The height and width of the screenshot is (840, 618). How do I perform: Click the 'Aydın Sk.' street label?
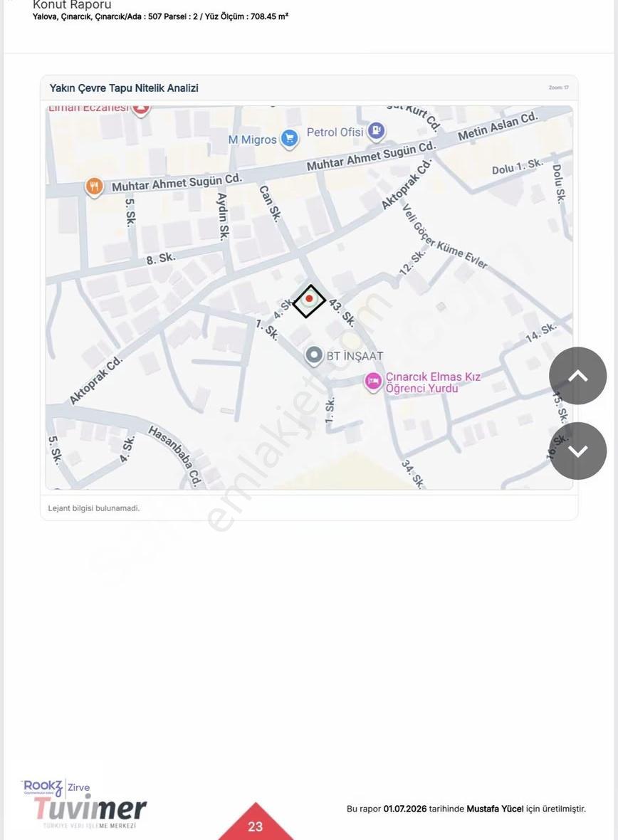[x=223, y=216]
